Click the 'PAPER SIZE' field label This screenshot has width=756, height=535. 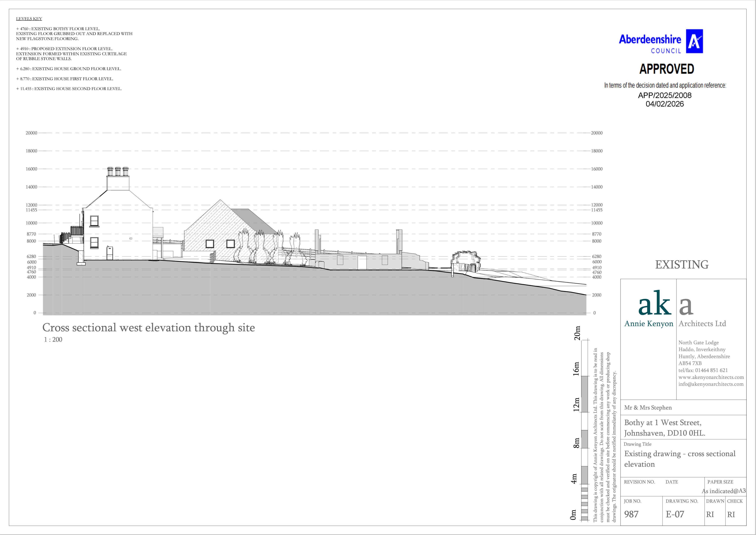coord(720,482)
